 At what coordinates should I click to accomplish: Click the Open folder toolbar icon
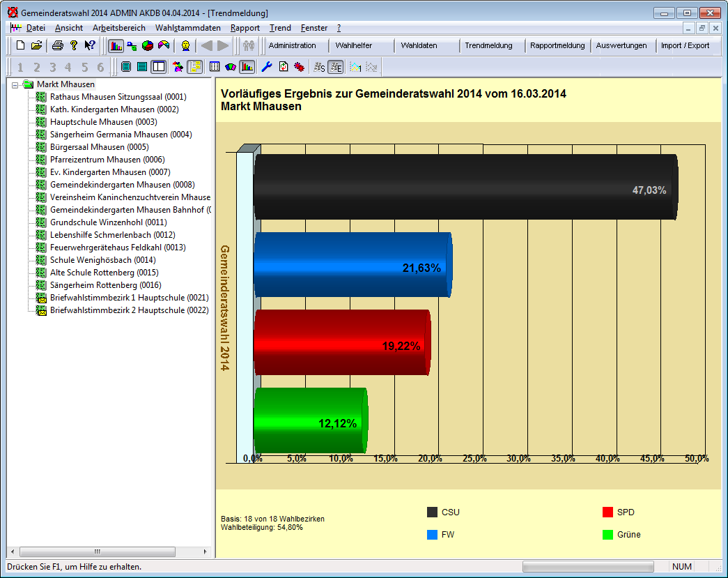click(36, 46)
